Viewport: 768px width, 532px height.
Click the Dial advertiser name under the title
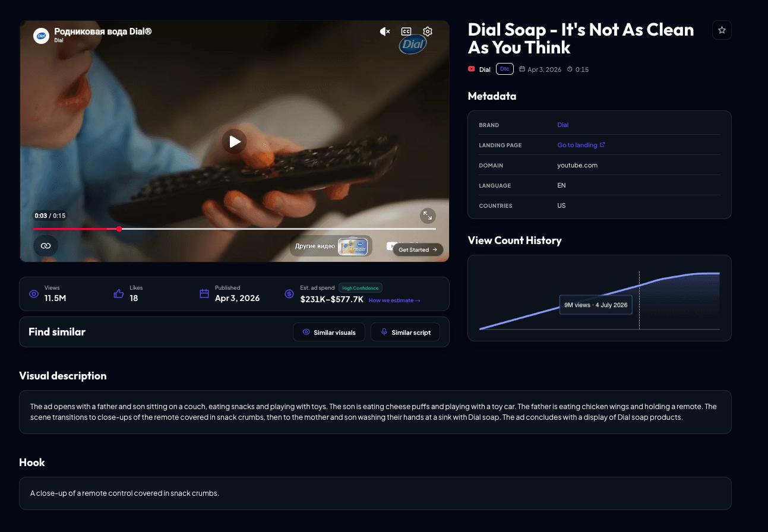click(x=485, y=69)
